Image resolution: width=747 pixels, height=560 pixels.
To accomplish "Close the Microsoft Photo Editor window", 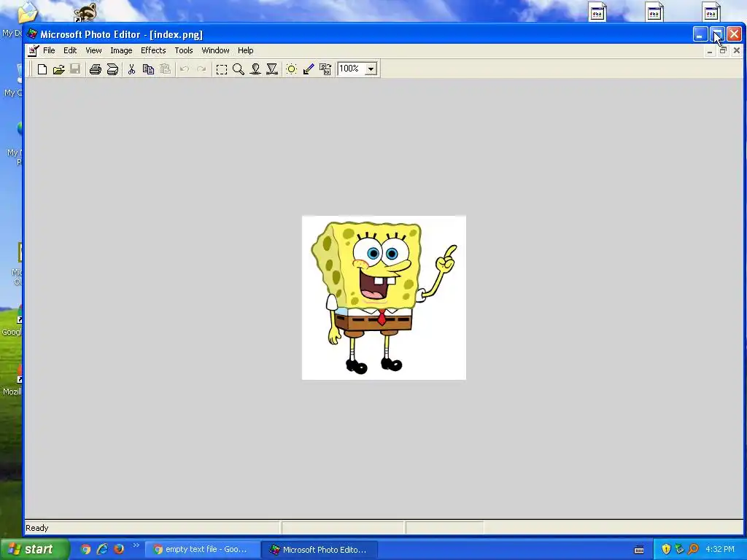I will coord(734,34).
